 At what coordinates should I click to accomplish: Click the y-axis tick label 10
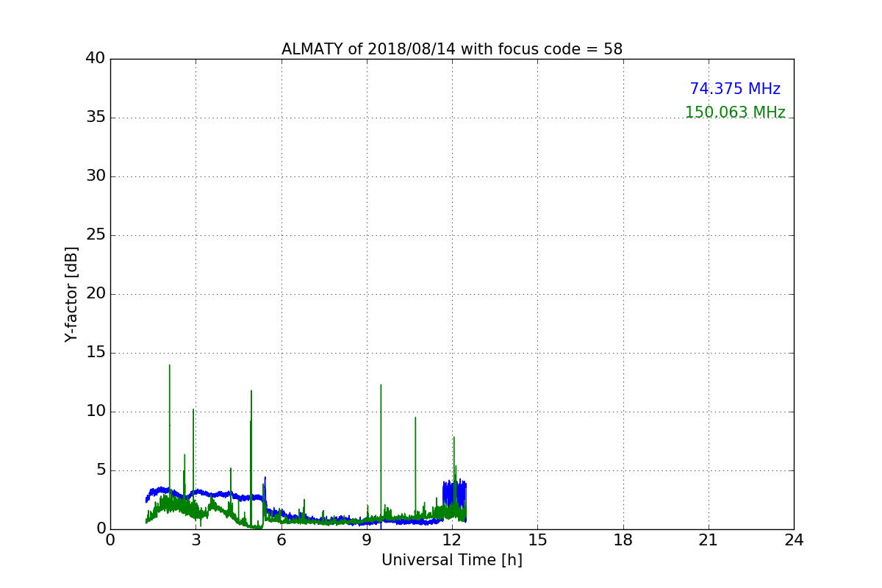click(94, 412)
